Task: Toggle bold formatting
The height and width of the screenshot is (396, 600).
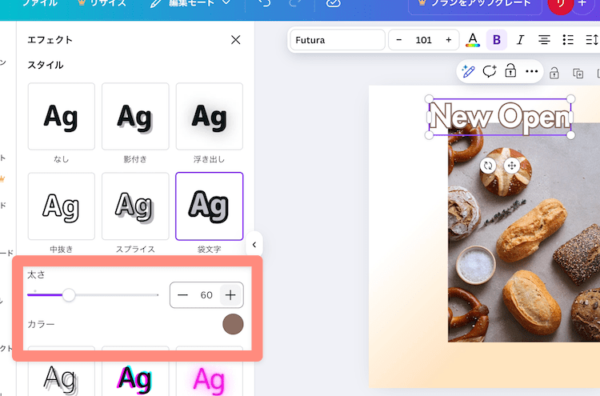Action: click(497, 40)
